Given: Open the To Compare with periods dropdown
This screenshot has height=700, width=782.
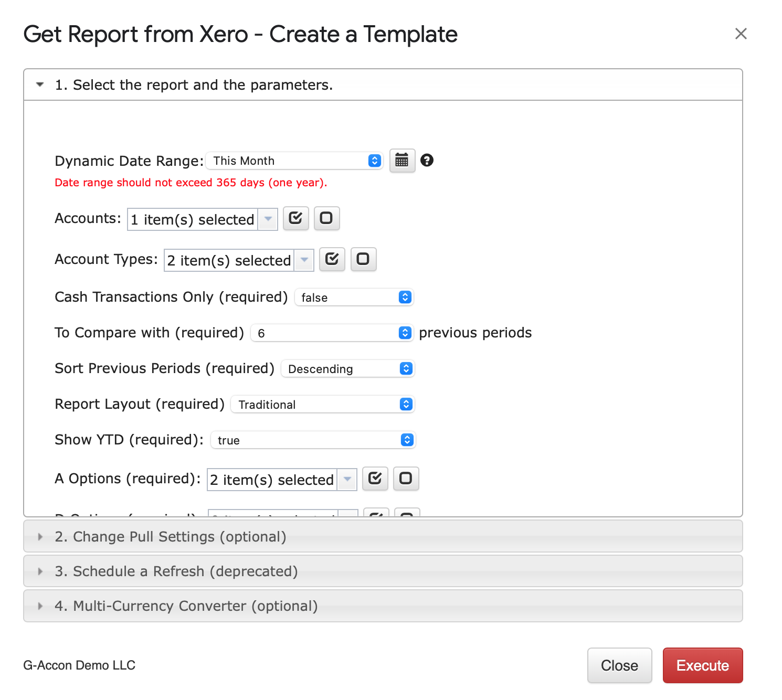Looking at the screenshot, I should (x=332, y=333).
